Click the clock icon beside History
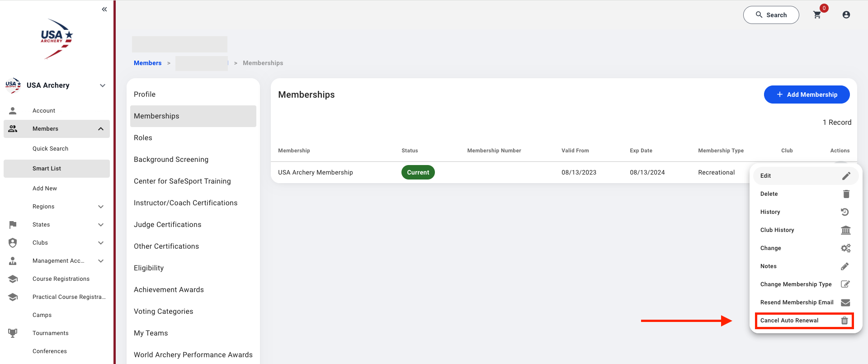The image size is (868, 364). [845, 212]
